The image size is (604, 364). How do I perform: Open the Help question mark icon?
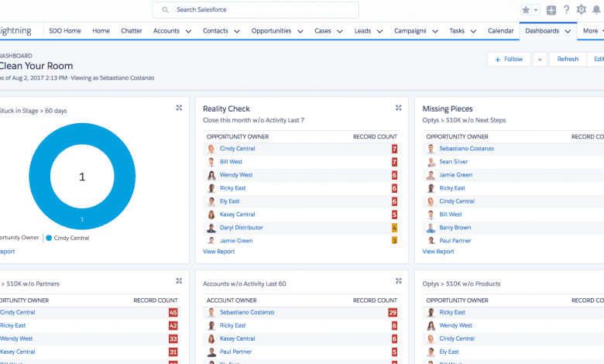pyautogui.click(x=566, y=10)
